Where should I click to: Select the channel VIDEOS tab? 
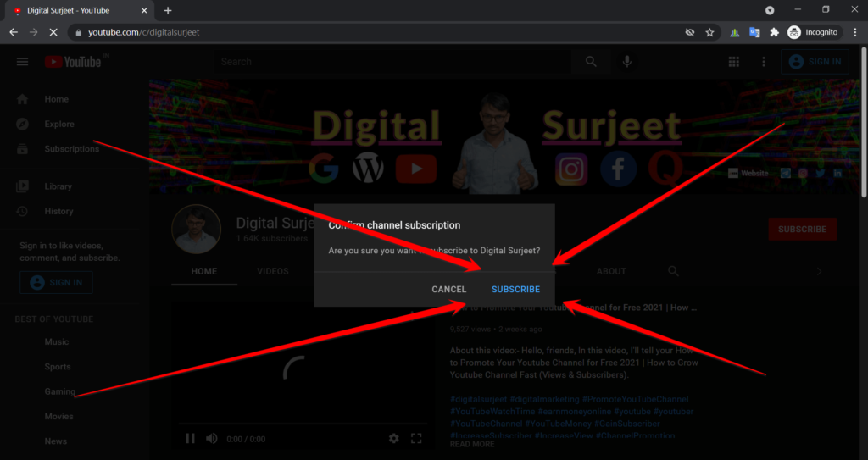(x=273, y=271)
